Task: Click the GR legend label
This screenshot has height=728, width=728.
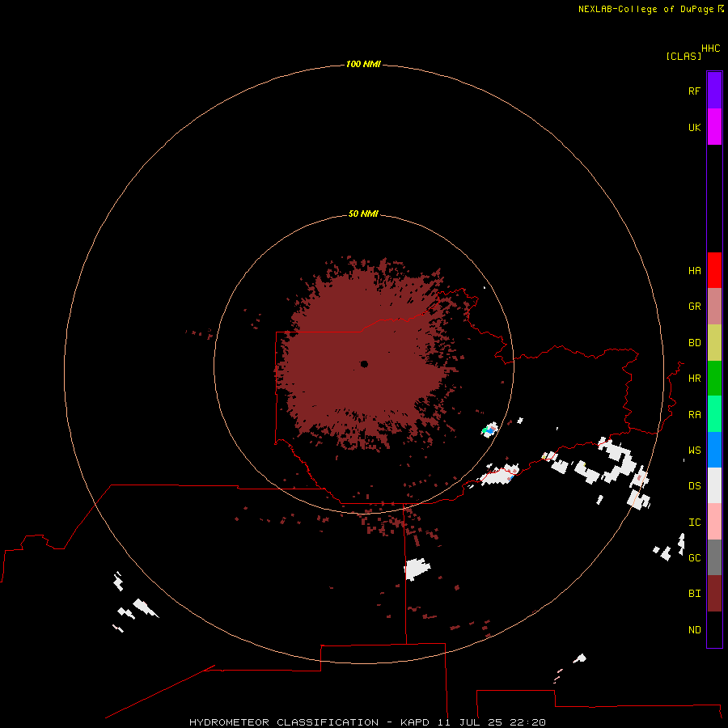Action: [x=694, y=307]
